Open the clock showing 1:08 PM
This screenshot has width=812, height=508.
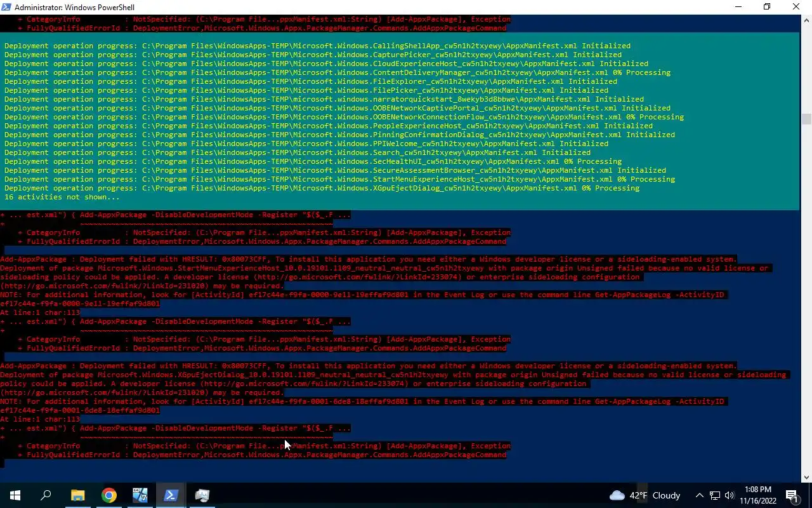pos(758,495)
